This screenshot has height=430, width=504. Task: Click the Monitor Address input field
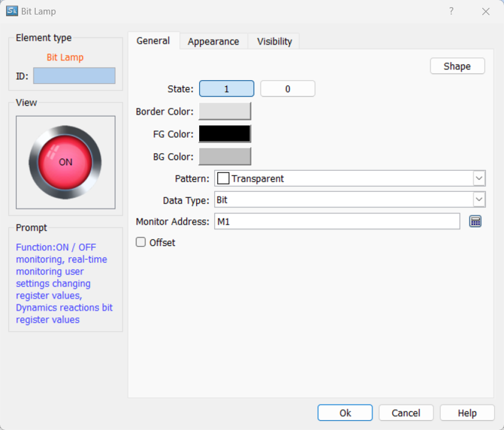pyautogui.click(x=337, y=222)
